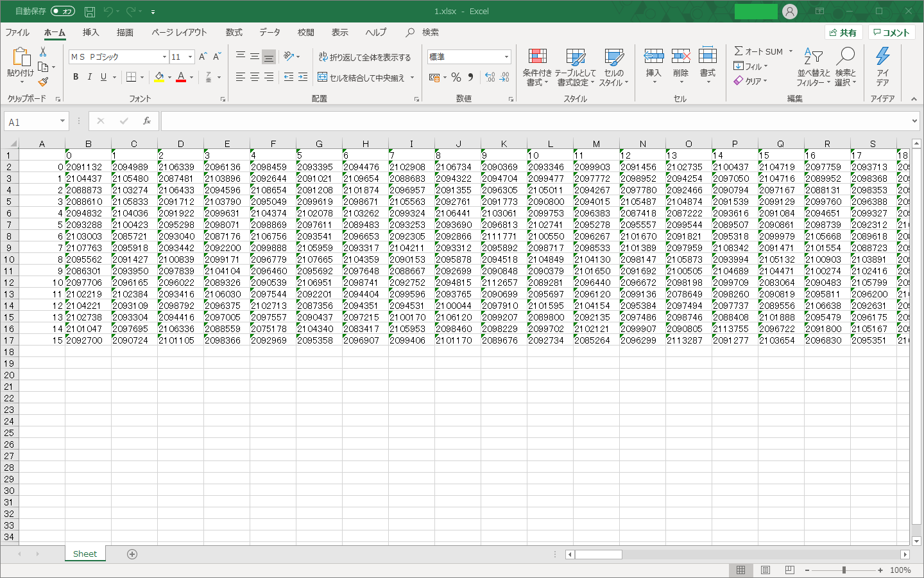Apply the red font color
924x578 pixels.
pyautogui.click(x=181, y=77)
